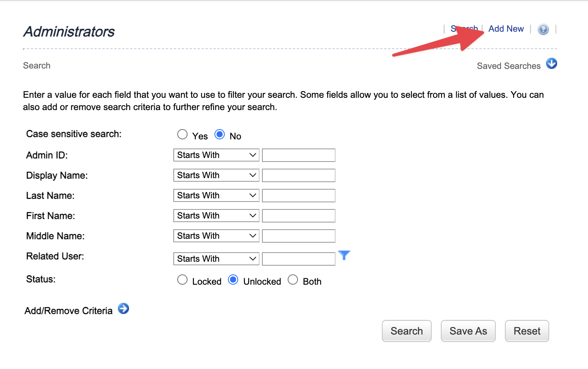Click the Add New link
The height and width of the screenshot is (369, 588).
coord(506,29)
